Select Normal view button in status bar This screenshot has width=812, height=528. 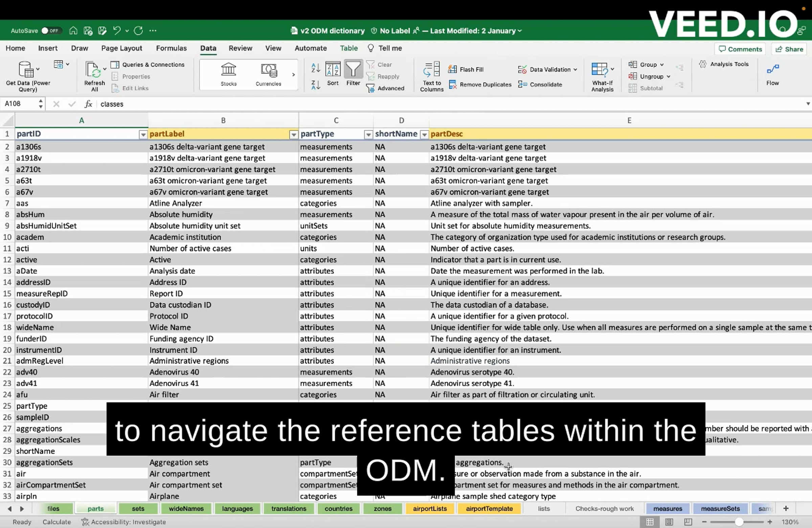click(650, 522)
